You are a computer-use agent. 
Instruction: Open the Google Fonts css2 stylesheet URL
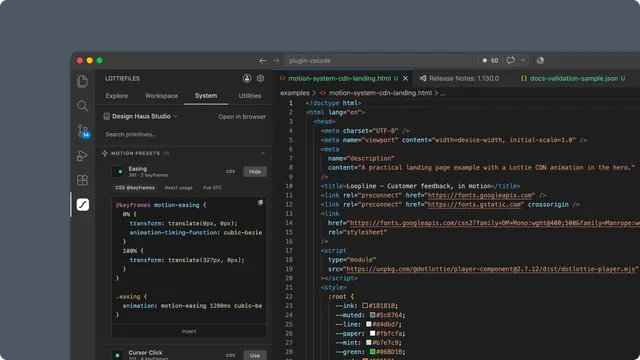pos(495,223)
